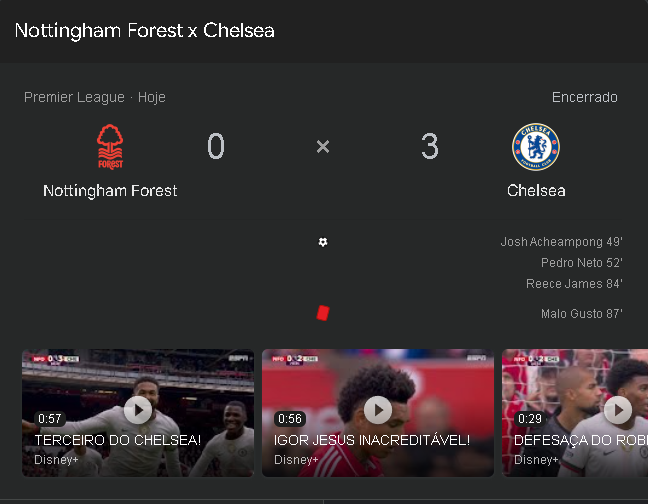Click the red card icon
The width and height of the screenshot is (648, 504).
(322, 313)
